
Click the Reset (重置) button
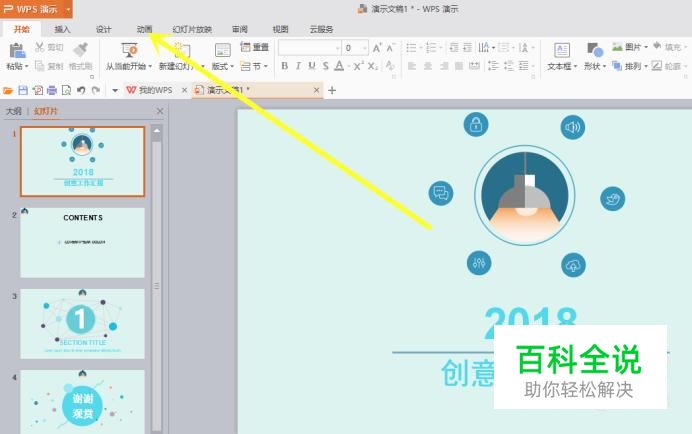point(255,47)
